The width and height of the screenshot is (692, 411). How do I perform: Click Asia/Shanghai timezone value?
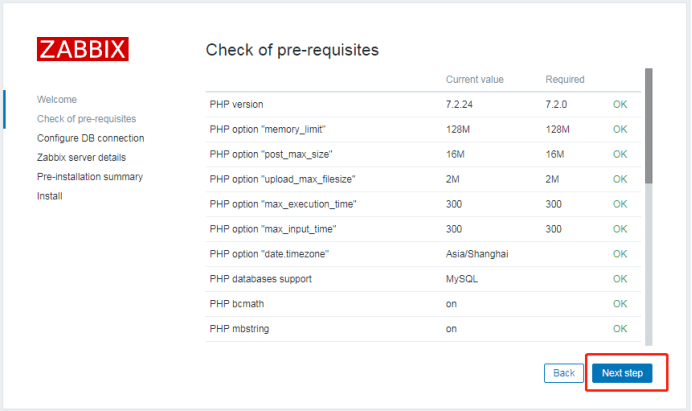[x=477, y=254]
